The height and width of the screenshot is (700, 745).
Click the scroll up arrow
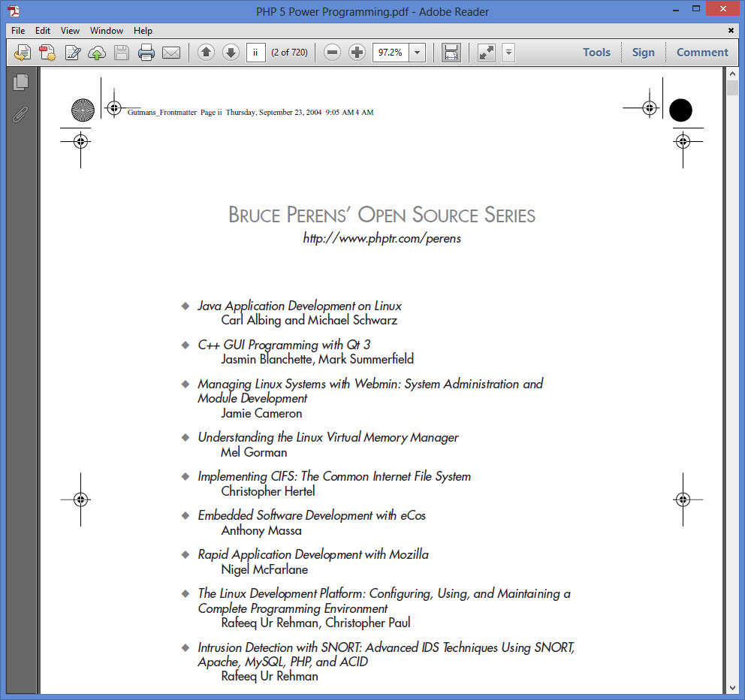(x=732, y=74)
